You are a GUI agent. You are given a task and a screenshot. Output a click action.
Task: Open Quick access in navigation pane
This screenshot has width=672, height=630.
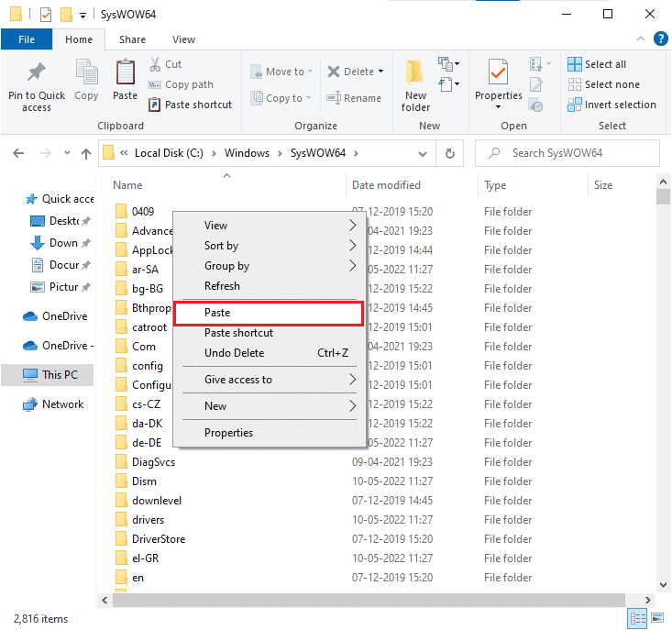coord(60,199)
